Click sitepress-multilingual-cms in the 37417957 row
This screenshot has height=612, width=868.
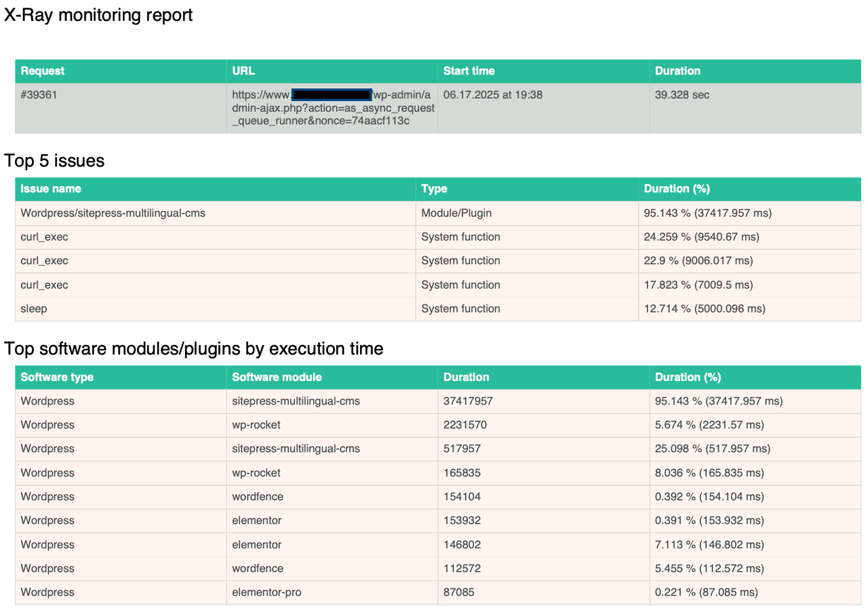296,401
